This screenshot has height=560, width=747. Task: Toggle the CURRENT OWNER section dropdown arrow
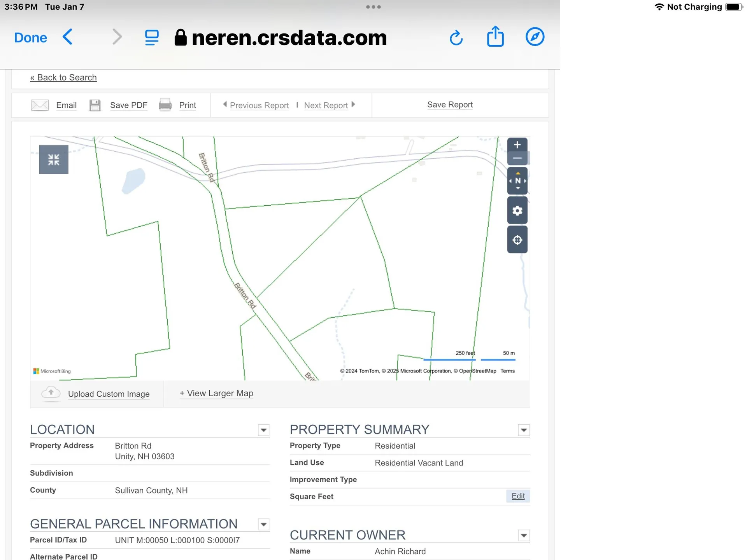click(x=524, y=535)
